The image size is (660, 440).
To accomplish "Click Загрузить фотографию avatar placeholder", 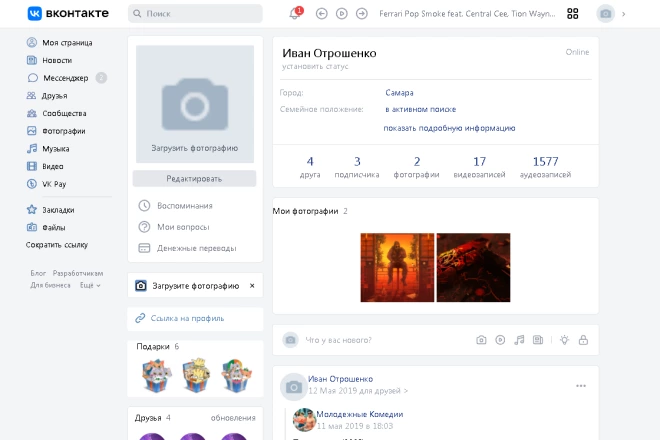I will (x=195, y=104).
